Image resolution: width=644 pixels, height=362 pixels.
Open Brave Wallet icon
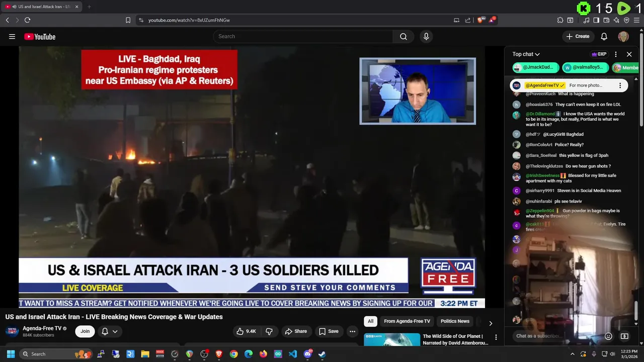tap(606, 20)
